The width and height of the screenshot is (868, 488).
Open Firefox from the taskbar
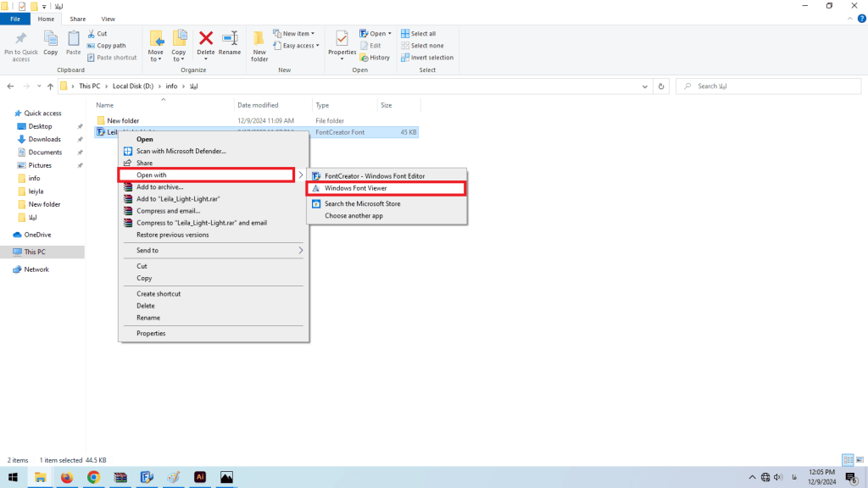pyautogui.click(x=67, y=477)
